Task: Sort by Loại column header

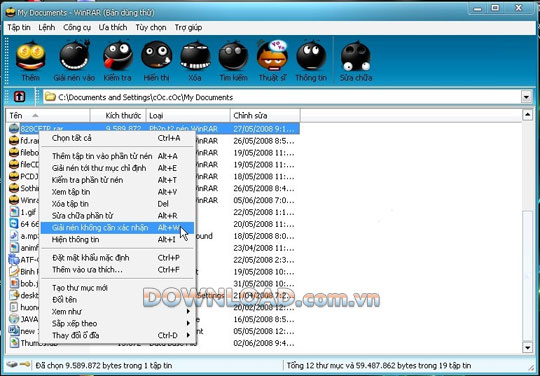Action: coord(188,115)
